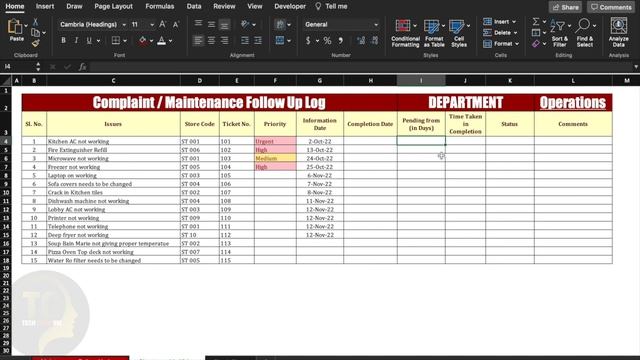Expand the Insert cells dropdown arrow

(x=514, y=22)
